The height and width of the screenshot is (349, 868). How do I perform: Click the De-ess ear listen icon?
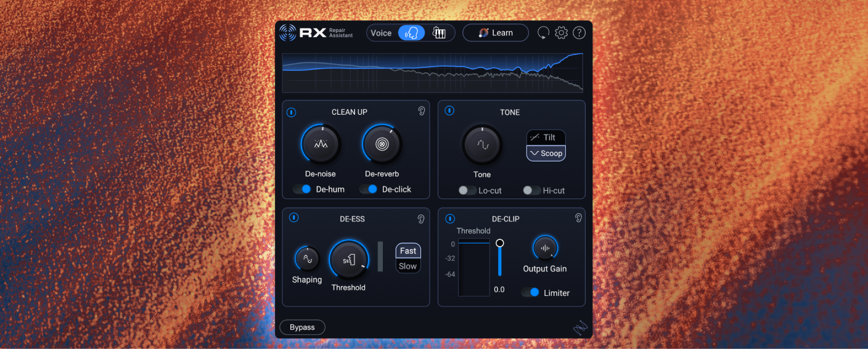tap(422, 218)
